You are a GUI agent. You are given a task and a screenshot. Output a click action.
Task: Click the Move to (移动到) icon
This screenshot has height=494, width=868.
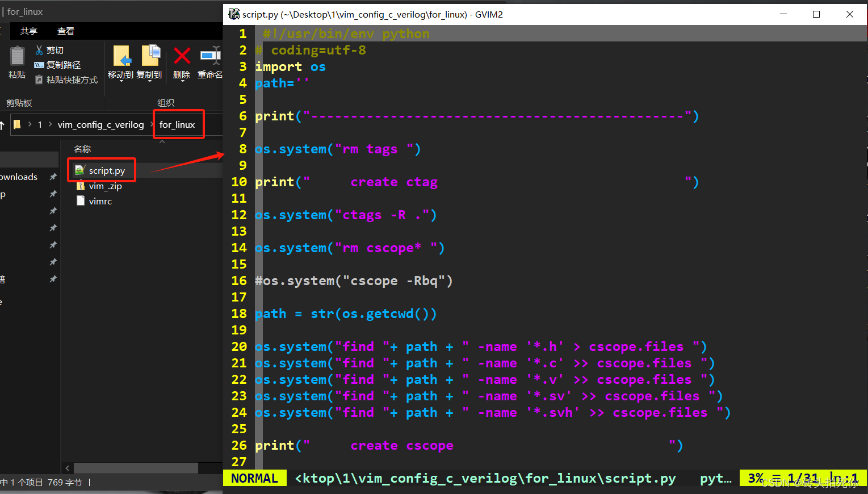(x=120, y=57)
